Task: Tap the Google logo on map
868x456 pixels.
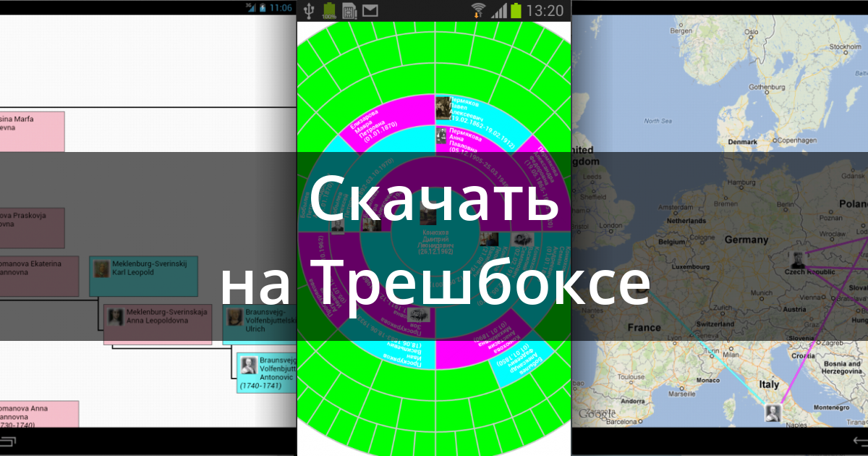Action: click(x=598, y=414)
